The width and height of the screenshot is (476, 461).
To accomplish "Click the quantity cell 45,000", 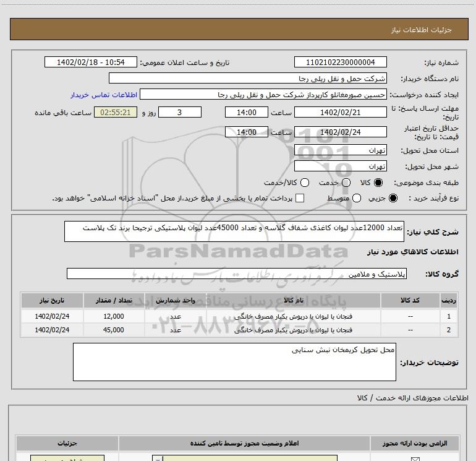I will pos(114,330).
